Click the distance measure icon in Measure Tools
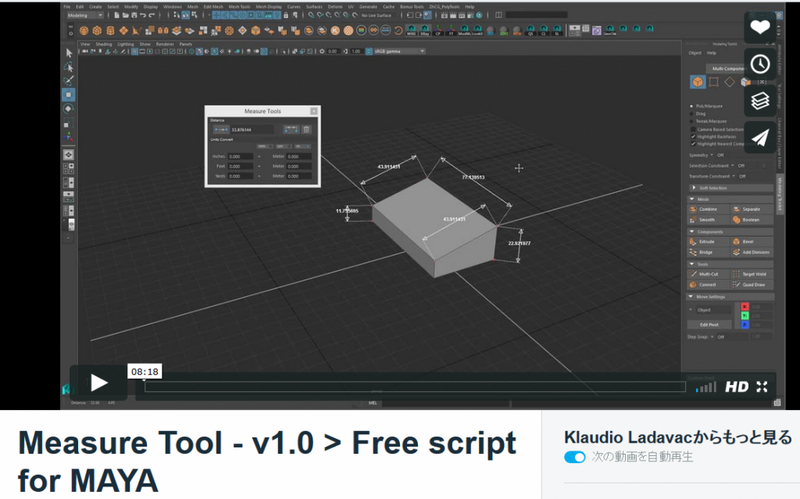Viewport: 800px width, 499px height. pyautogui.click(x=221, y=130)
